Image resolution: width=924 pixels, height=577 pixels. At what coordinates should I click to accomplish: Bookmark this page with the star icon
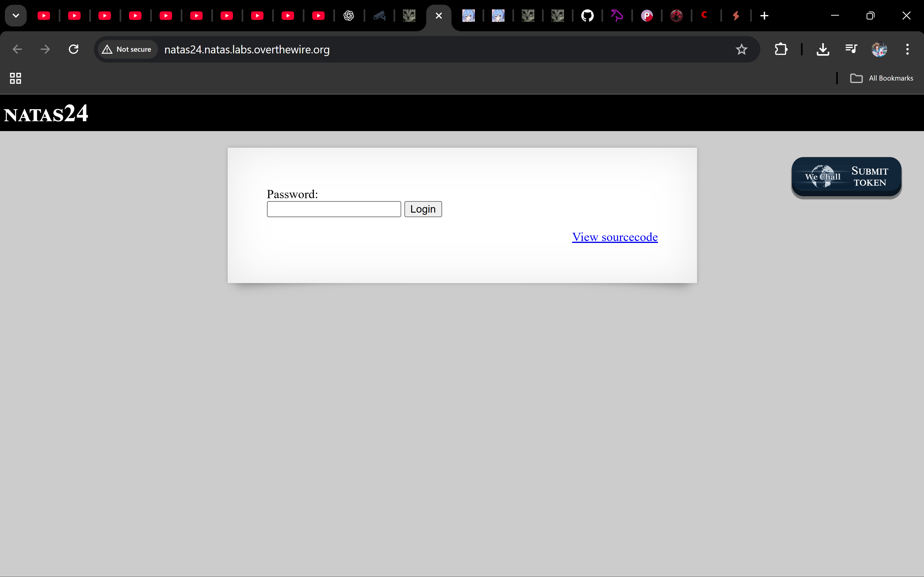click(x=741, y=49)
